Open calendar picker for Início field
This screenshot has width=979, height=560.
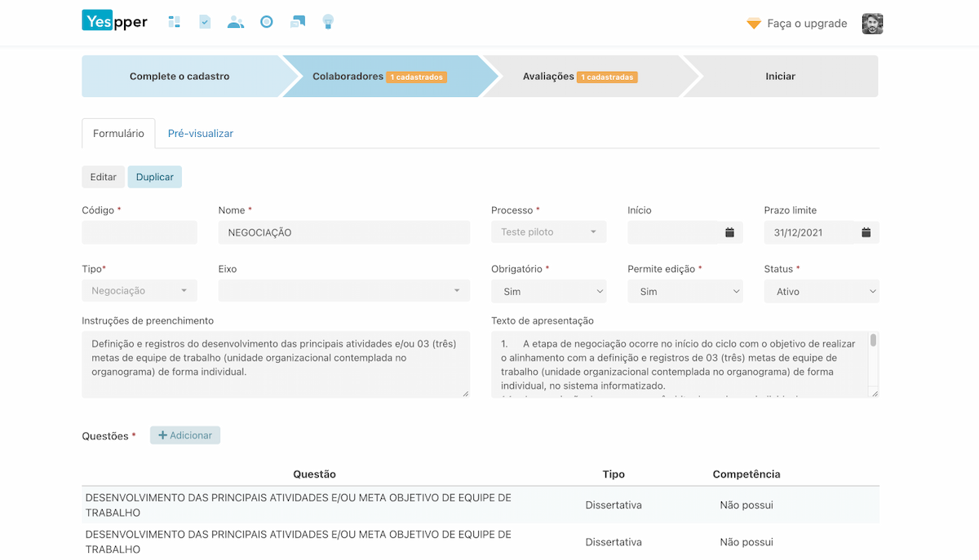tap(729, 232)
